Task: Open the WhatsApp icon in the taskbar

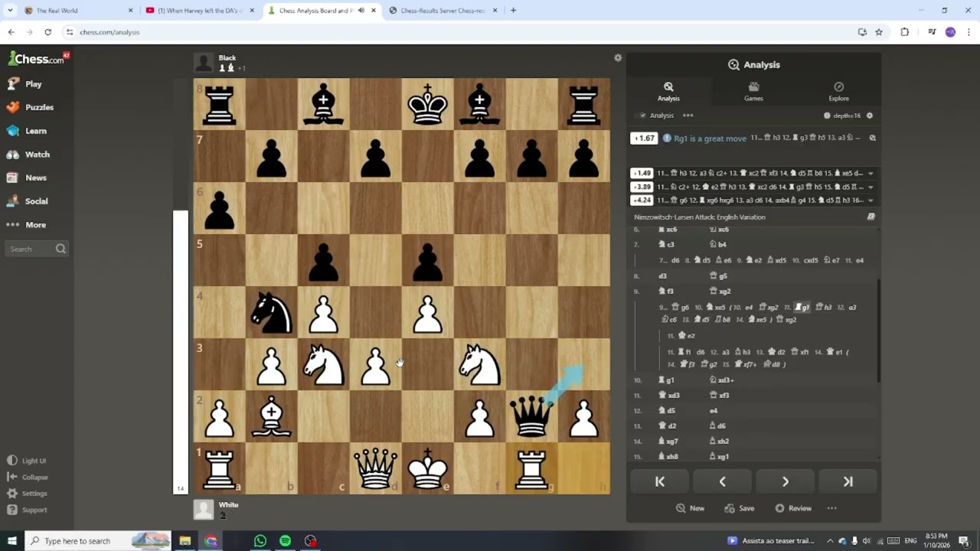Action: [260, 541]
